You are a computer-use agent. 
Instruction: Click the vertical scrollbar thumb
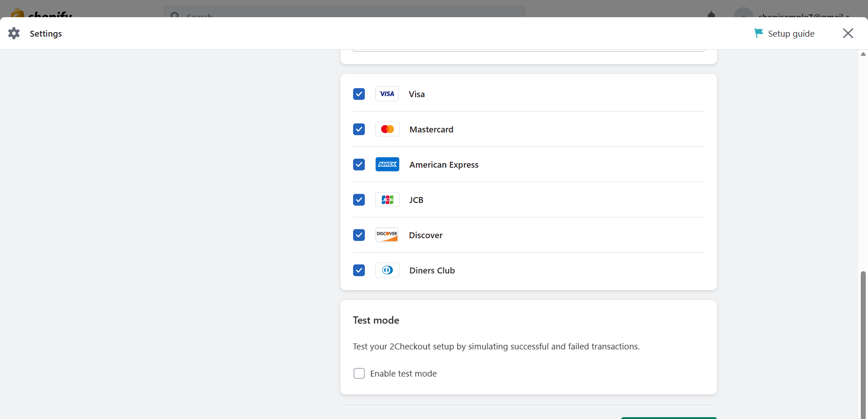[863, 345]
